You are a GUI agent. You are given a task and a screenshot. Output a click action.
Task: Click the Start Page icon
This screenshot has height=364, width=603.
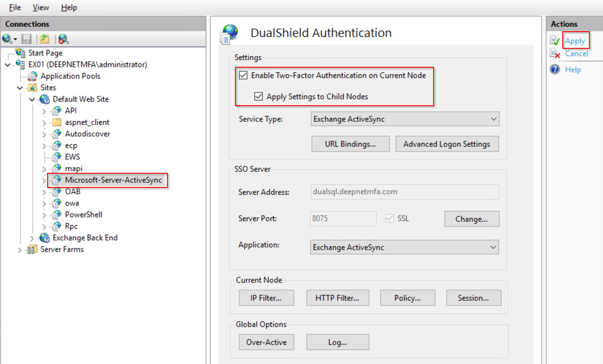20,53
